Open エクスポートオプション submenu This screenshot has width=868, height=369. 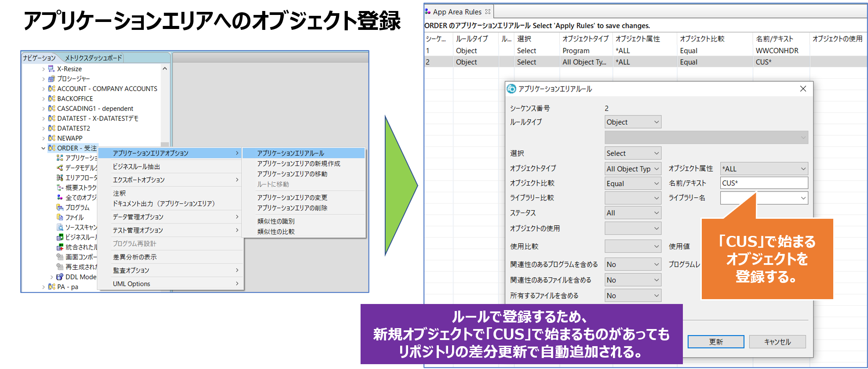[170, 180]
